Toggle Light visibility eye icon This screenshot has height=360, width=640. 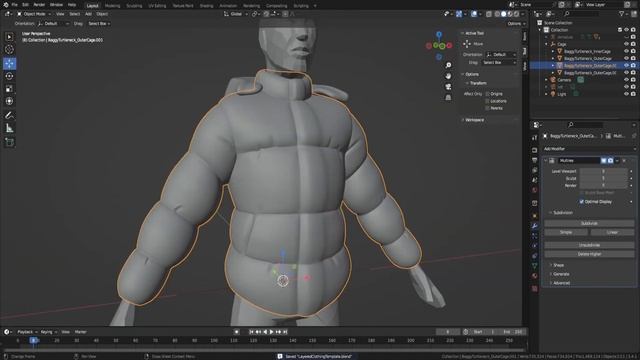(626, 94)
